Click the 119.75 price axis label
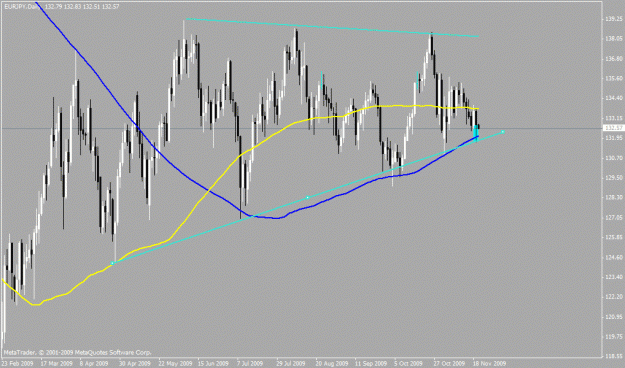This screenshot has height=368, width=625. [614, 337]
